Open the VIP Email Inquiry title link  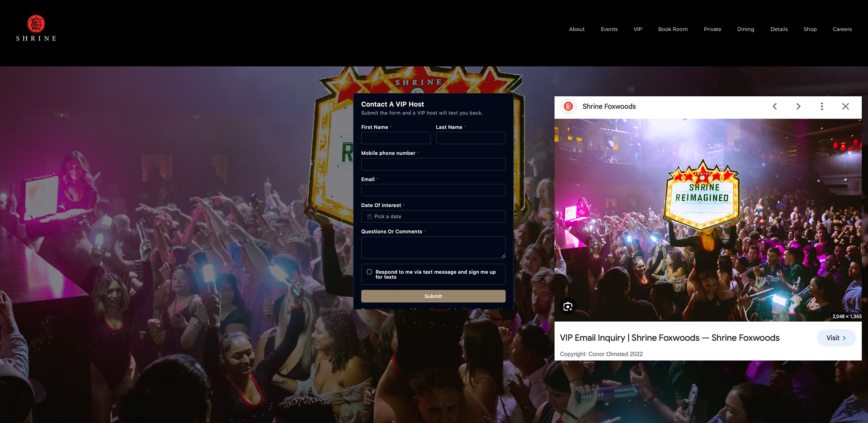tap(670, 338)
